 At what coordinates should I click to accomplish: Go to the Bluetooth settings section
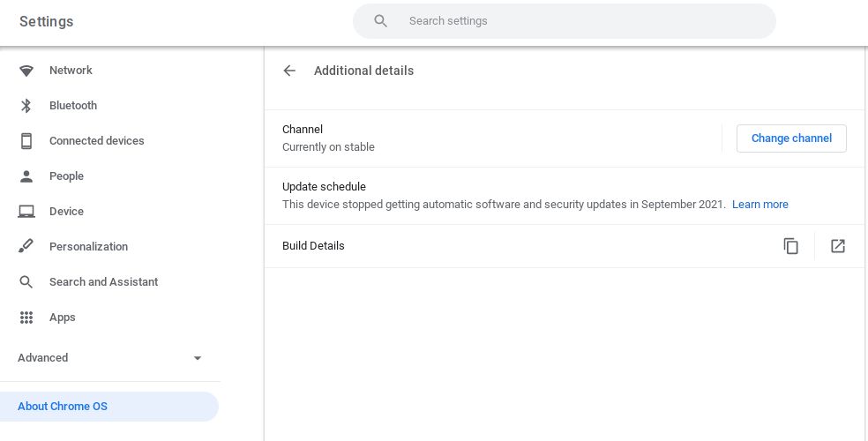pyautogui.click(x=73, y=106)
